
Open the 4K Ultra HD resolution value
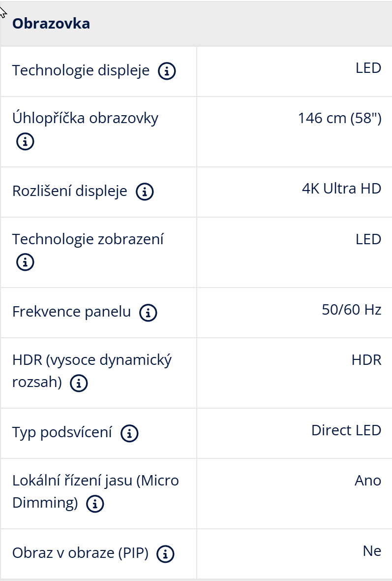click(340, 188)
